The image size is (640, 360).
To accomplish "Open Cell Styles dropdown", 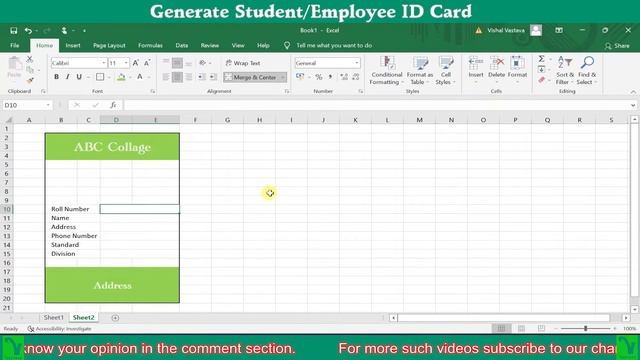I will click(445, 71).
